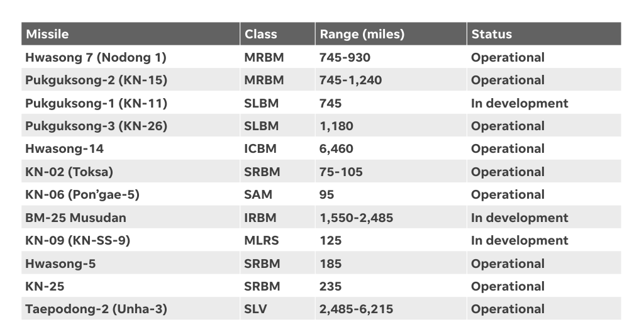Image resolution: width=644 pixels, height=322 pixels.
Task: Select the 1,550-2,485 range cell
Action: 357,218
